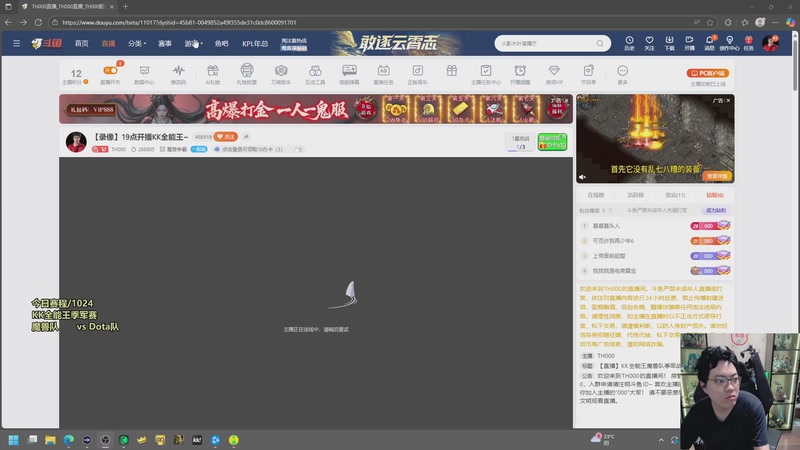This screenshot has height=450, width=800.
Task: Open the TH000 streamer avatar
Action: click(x=76, y=141)
